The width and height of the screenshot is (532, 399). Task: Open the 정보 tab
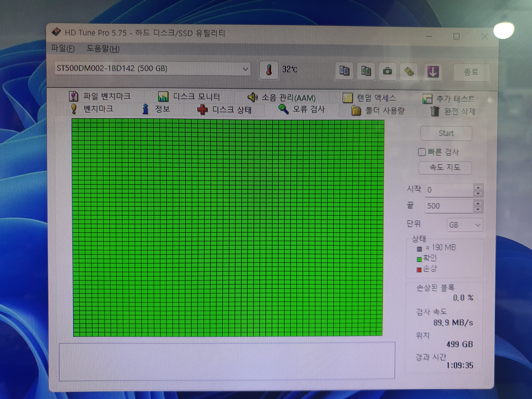point(156,109)
